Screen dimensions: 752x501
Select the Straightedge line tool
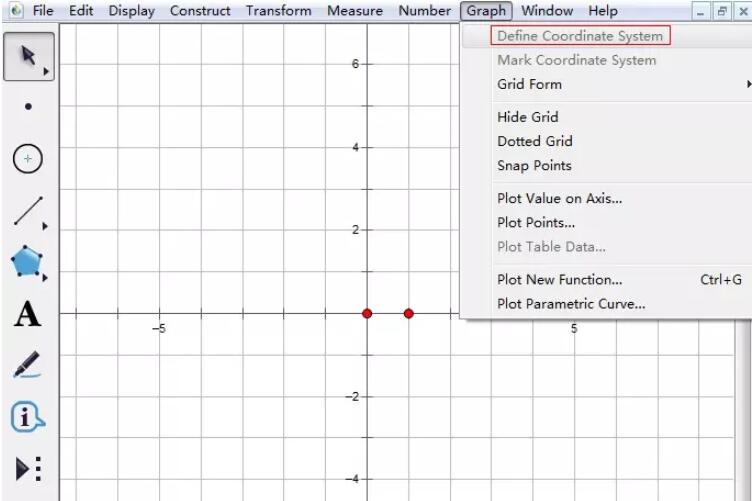[x=28, y=210]
